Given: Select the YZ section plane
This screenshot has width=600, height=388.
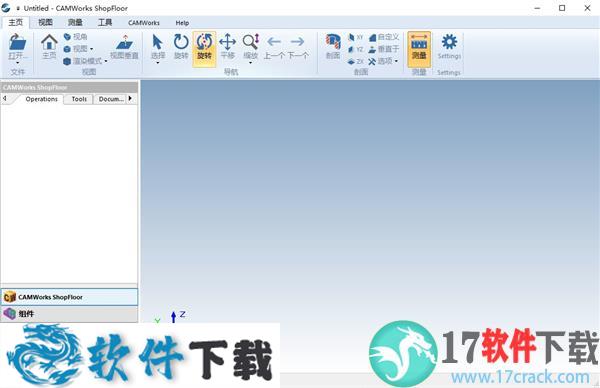Looking at the screenshot, I should 355,49.
